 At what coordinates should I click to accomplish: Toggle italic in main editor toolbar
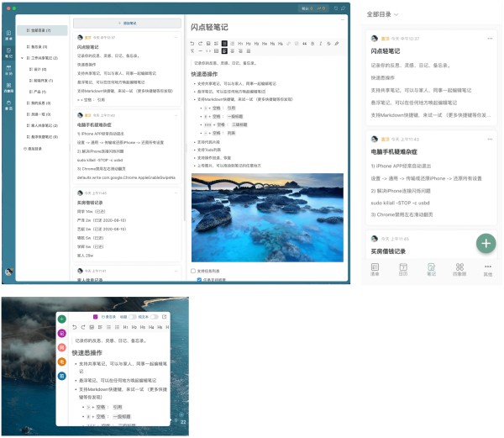point(321,44)
